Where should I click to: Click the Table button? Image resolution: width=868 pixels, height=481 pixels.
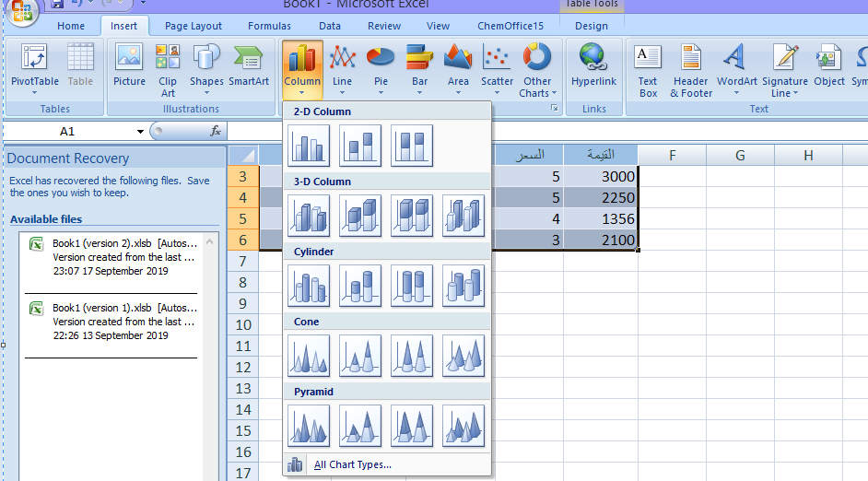(80, 65)
